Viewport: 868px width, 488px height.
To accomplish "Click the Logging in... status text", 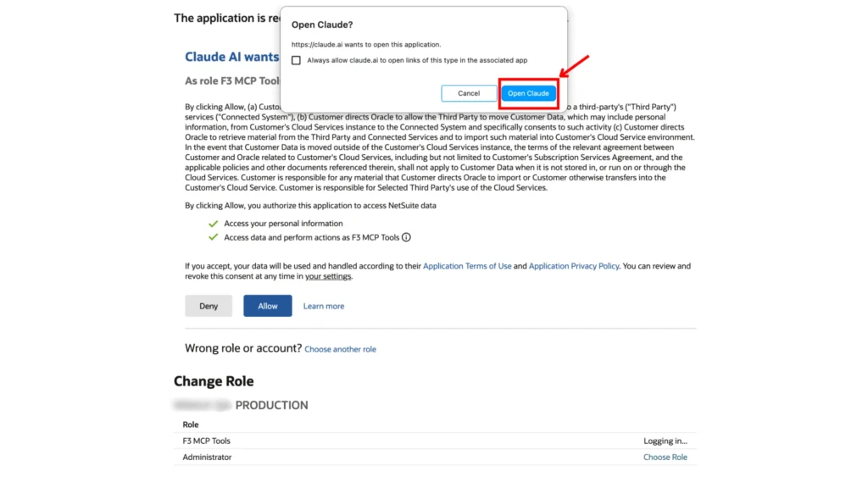I will coord(665,441).
